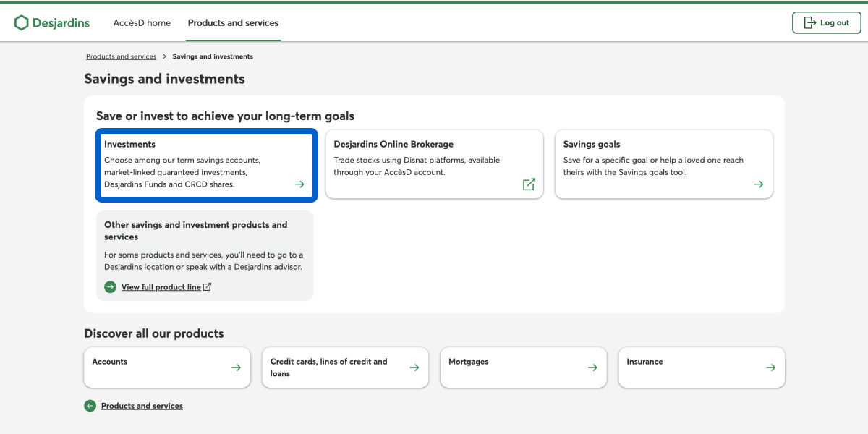Image resolution: width=868 pixels, height=434 pixels.
Task: Click the arrow icon in the Investments card
Action: click(299, 184)
